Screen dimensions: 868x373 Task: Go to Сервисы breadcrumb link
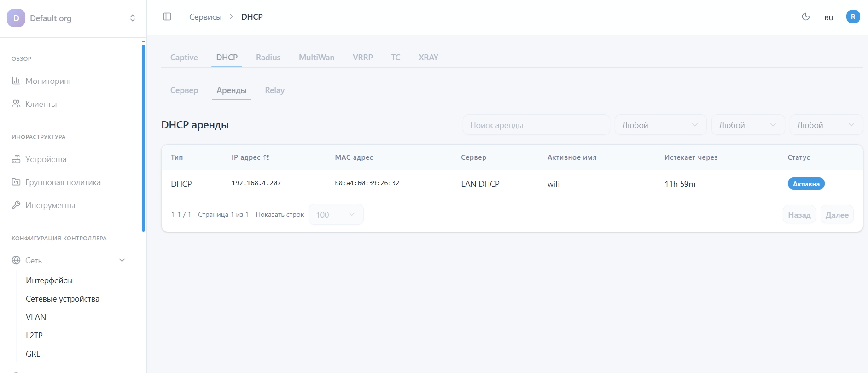point(205,17)
